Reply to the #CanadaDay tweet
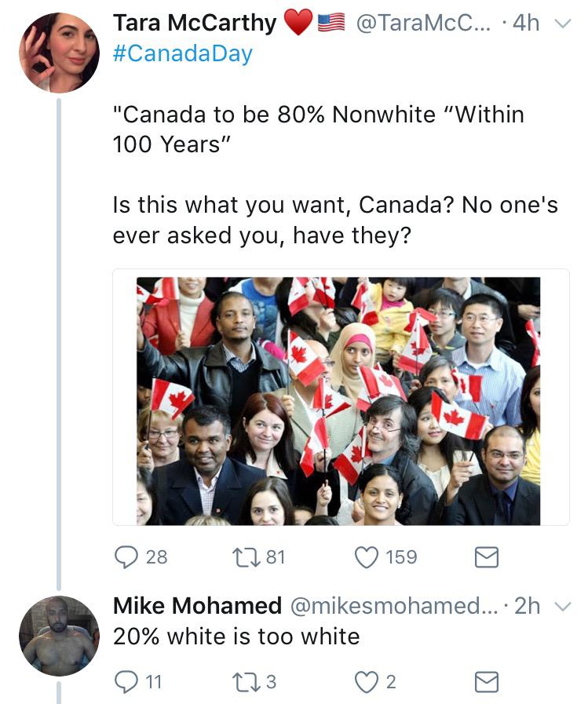Screen dimensions: 588x704 click(126, 556)
